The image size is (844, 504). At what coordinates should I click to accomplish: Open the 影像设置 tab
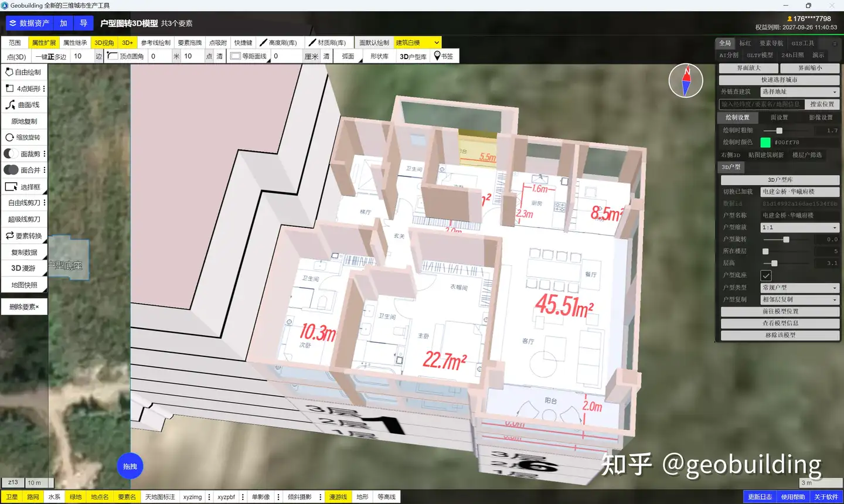(x=821, y=118)
